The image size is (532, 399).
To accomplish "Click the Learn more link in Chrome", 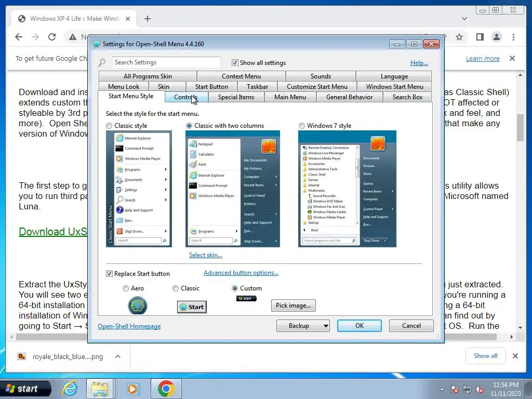I will click(483, 58).
